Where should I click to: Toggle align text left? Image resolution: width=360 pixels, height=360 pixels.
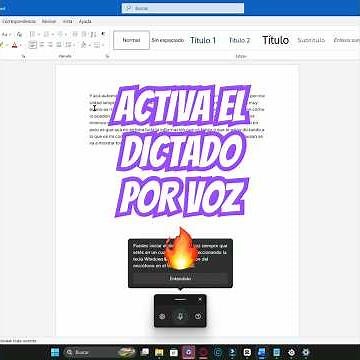pyautogui.click(x=32, y=45)
